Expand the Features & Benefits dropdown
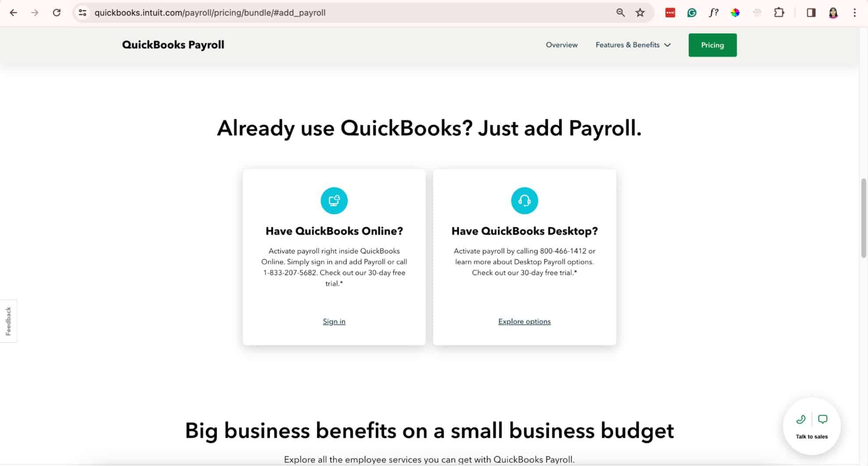868x466 pixels. tap(633, 45)
